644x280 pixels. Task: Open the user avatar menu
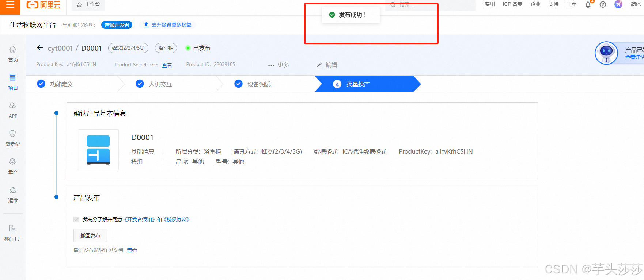click(x=618, y=4)
